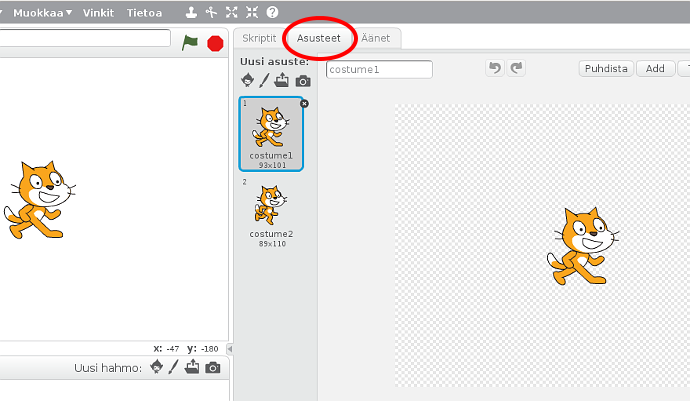This screenshot has width=690, height=401.
Task: Open the block help question mark
Action: click(x=272, y=12)
